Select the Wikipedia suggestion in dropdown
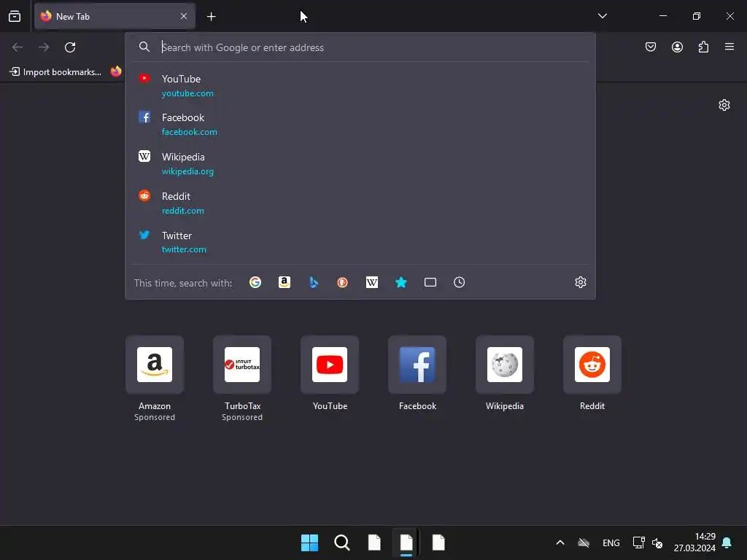 pos(360,164)
